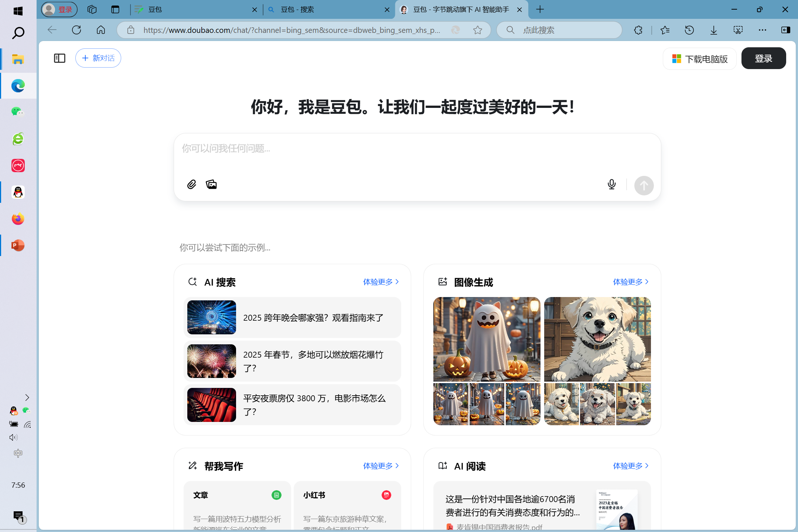
Task: Switch to the first 豆包 browser tab
Action: click(196, 10)
